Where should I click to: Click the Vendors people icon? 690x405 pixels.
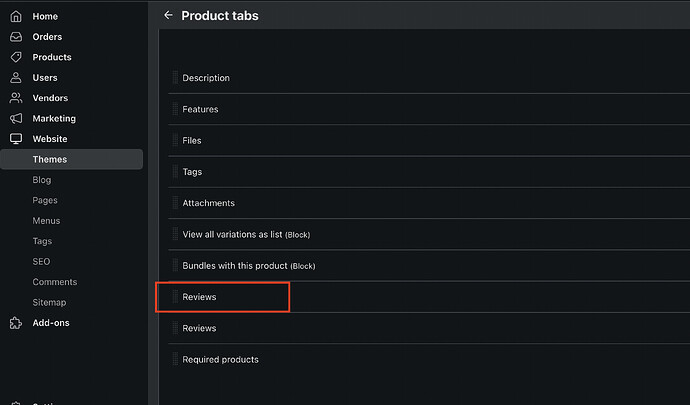[x=15, y=98]
